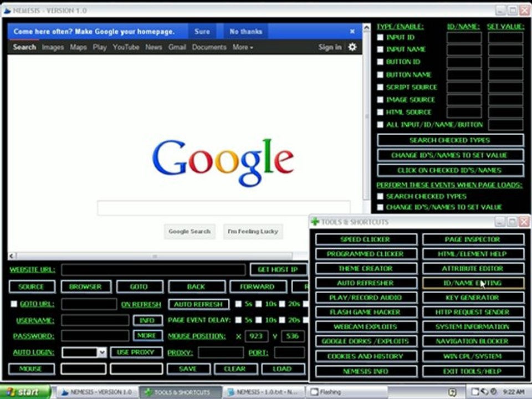
Task: Open Auto Refresher tool
Action: pyautogui.click(x=366, y=283)
